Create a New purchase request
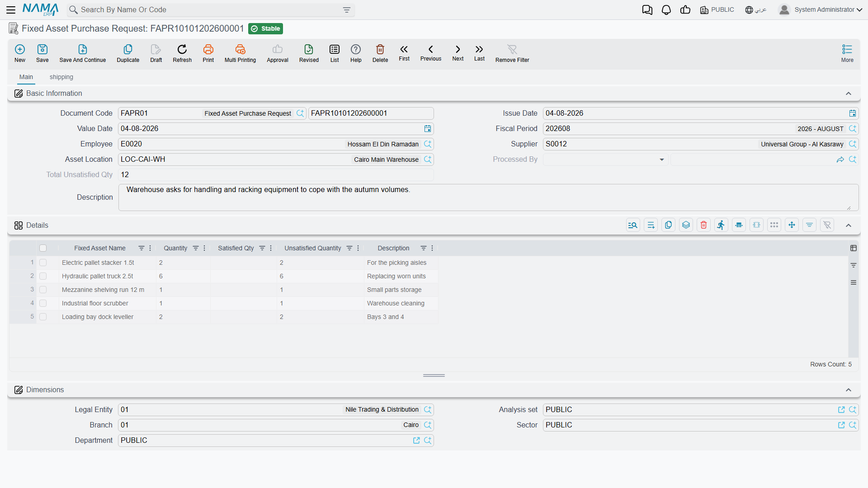The image size is (868, 488). tap(20, 53)
